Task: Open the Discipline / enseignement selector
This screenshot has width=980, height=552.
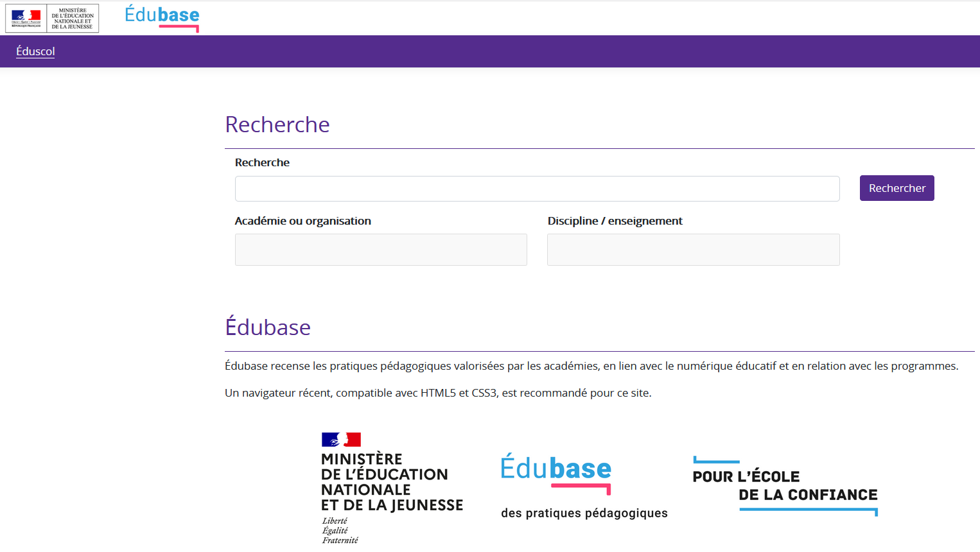Action: 693,250
